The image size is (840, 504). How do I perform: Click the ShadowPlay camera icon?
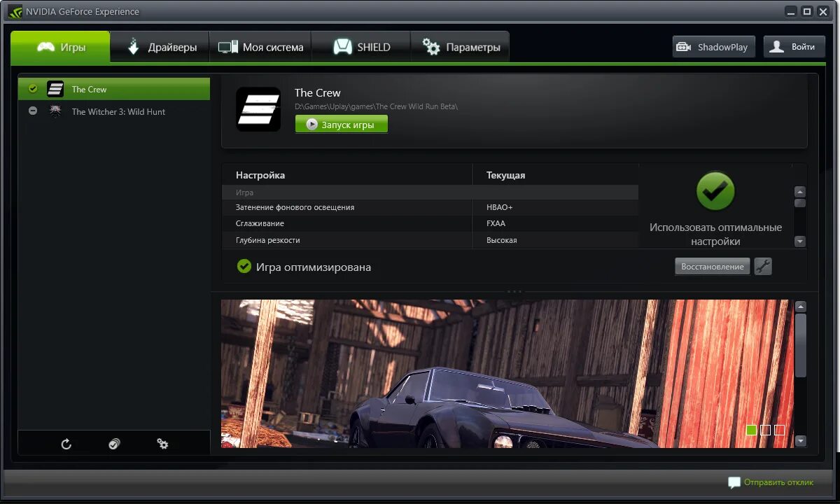pyautogui.click(x=684, y=47)
